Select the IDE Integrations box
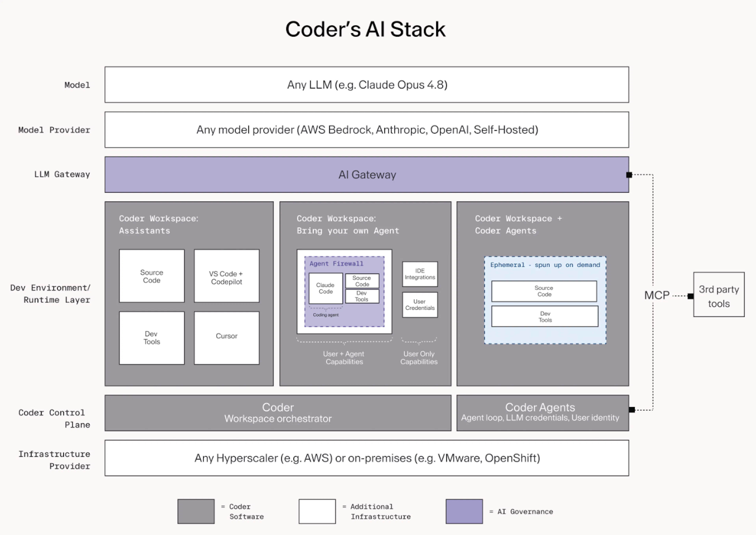 pos(420,274)
